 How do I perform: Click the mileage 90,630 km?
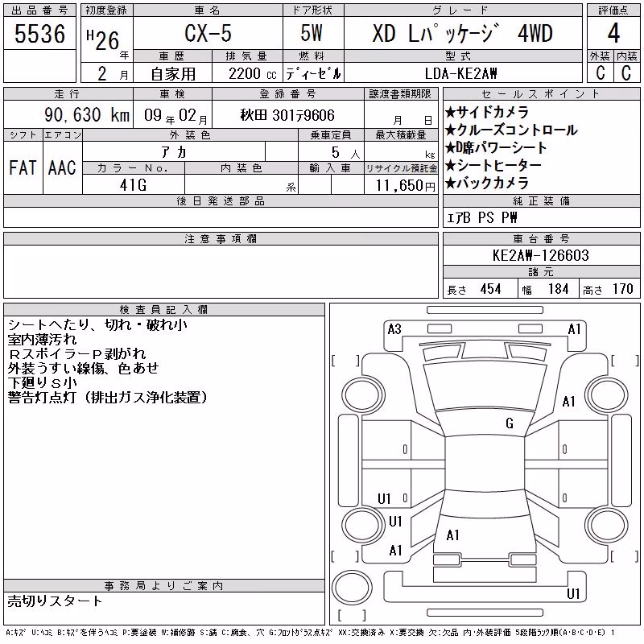tap(87, 114)
